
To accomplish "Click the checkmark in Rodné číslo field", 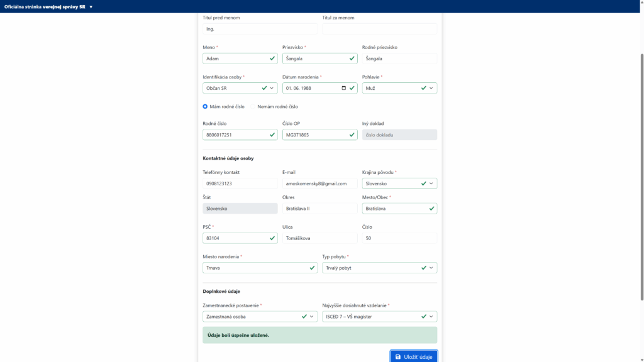I will point(272,134).
